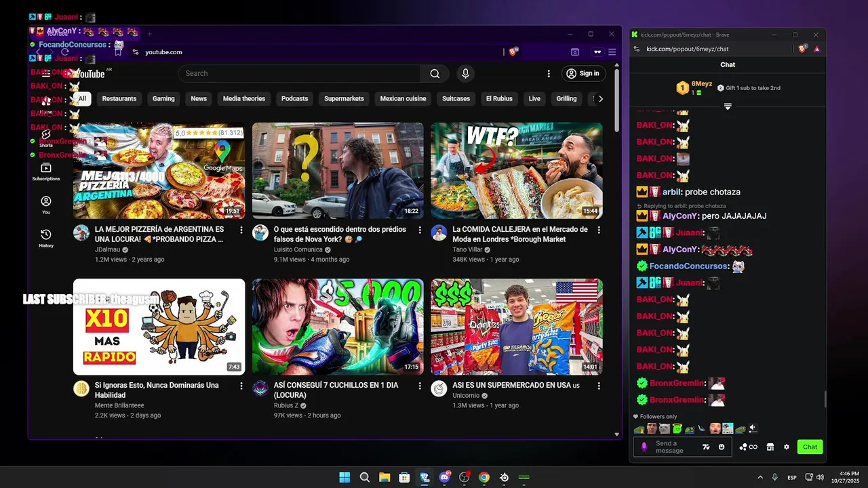
Task: Open History in the YouTube sidebar
Action: [x=46, y=238]
